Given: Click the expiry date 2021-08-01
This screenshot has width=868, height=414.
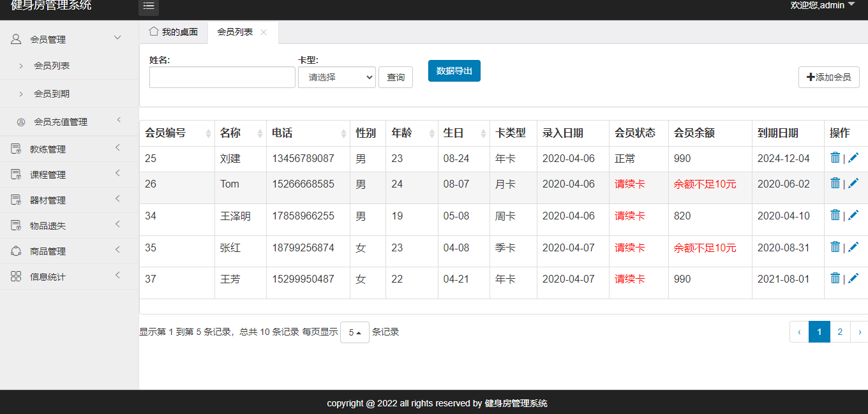Looking at the screenshot, I should (784, 279).
